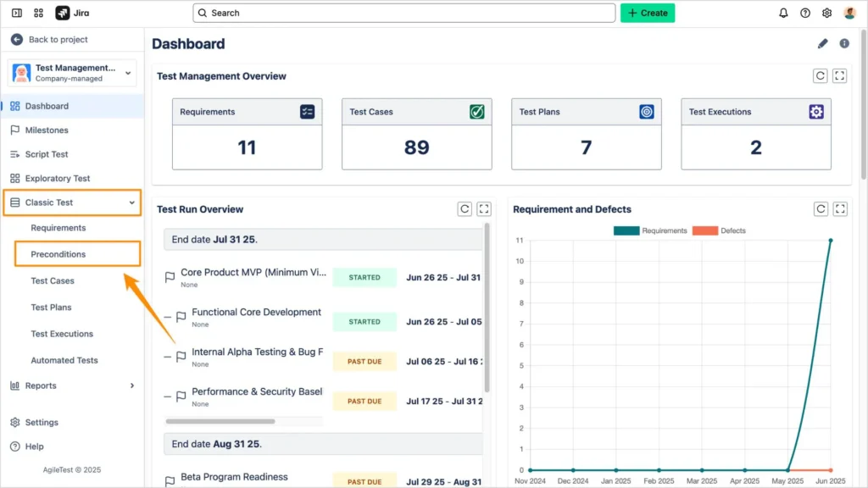Toggle Defects series in chart legend

coord(719,230)
